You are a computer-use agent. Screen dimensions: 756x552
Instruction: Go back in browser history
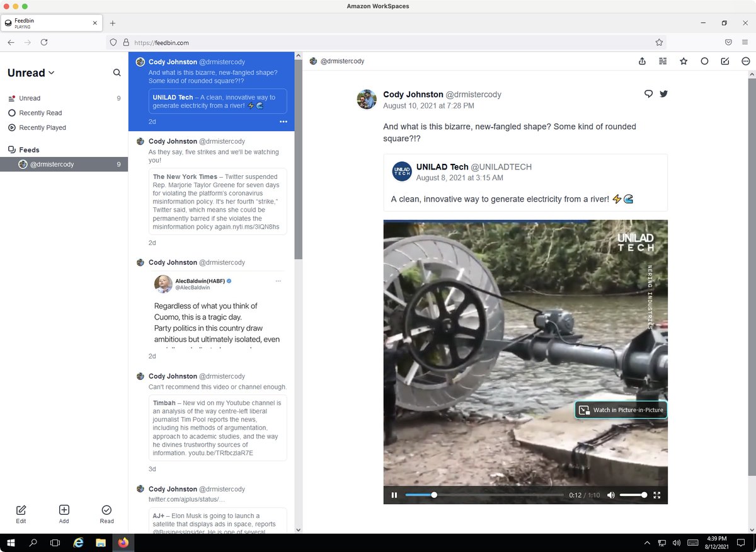[11, 42]
